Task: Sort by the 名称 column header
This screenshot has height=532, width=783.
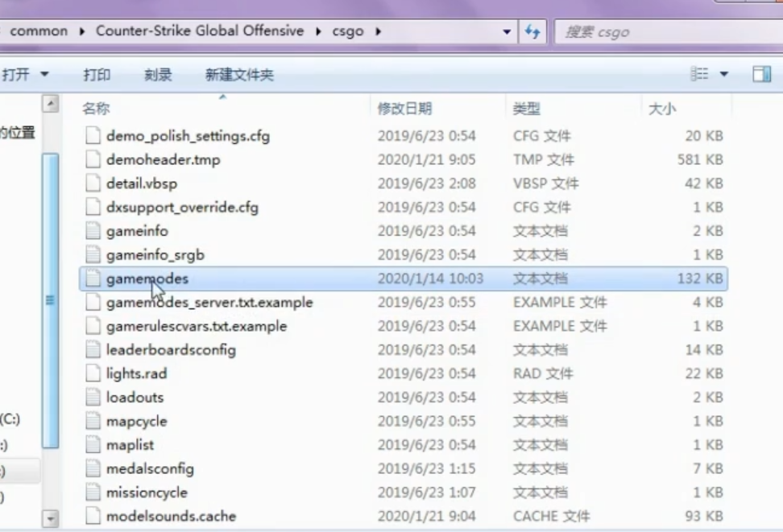Action: tap(96, 109)
